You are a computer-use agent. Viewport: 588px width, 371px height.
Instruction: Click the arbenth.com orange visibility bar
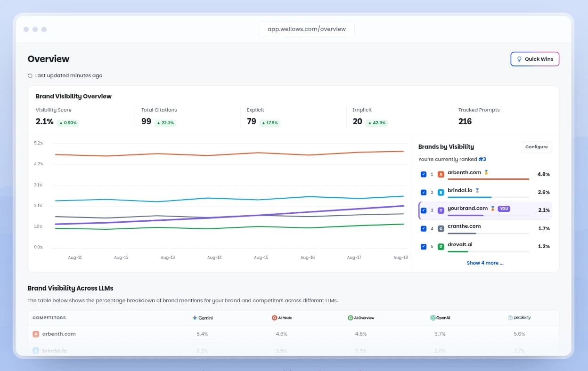coord(489,179)
